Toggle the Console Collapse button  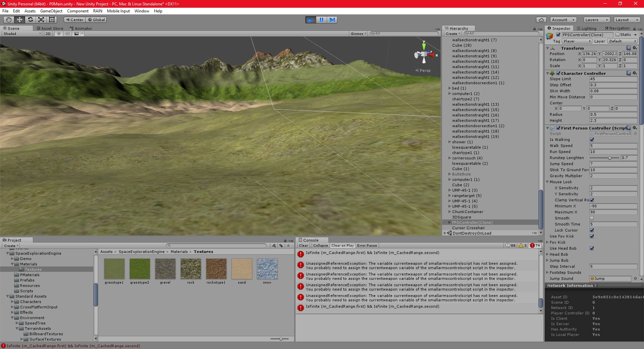click(x=321, y=246)
